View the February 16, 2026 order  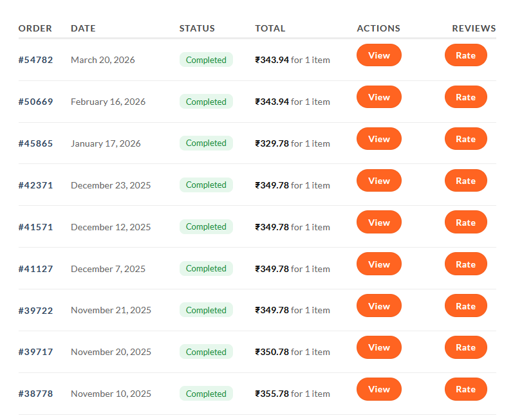click(378, 97)
